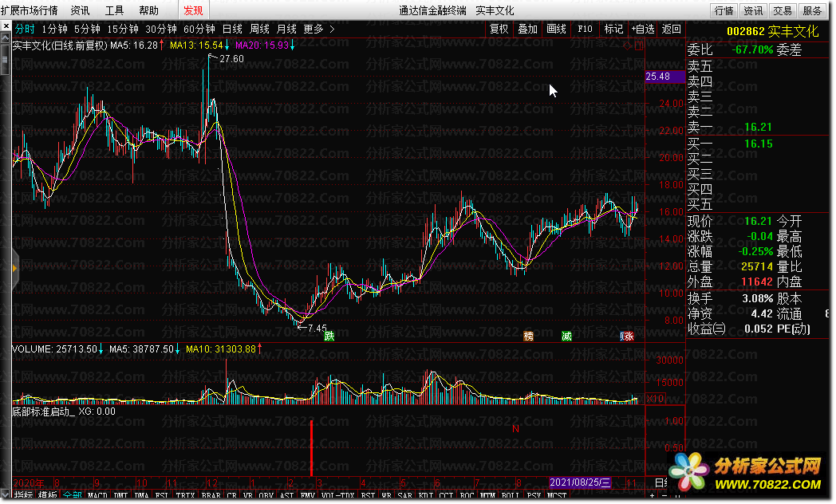
Task: Click the left sidebar orange expand arrow
Action: 15,268
